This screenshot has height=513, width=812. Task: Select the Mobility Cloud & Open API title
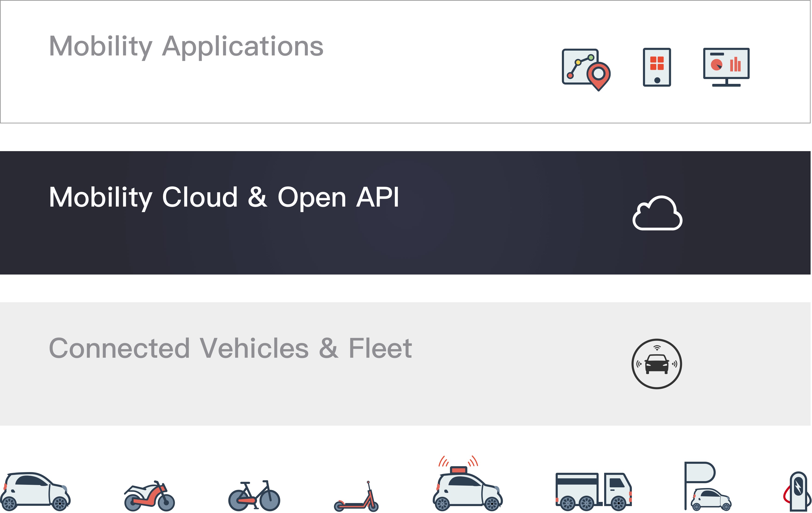tap(224, 197)
